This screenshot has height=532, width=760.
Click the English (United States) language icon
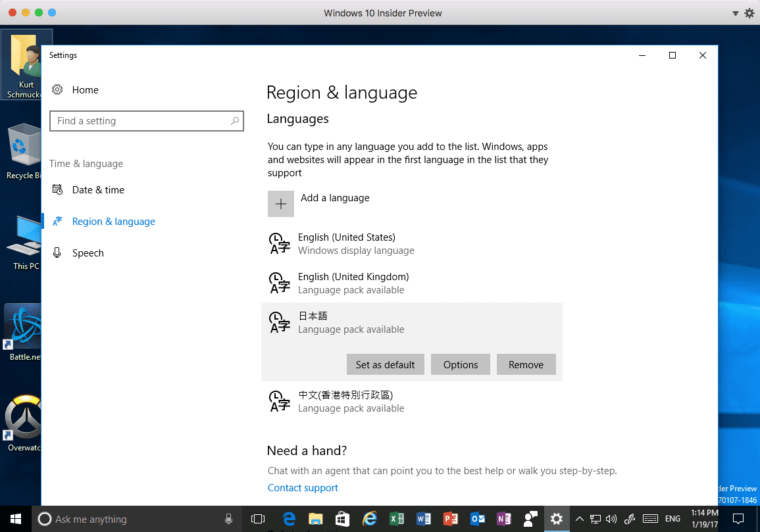click(280, 243)
